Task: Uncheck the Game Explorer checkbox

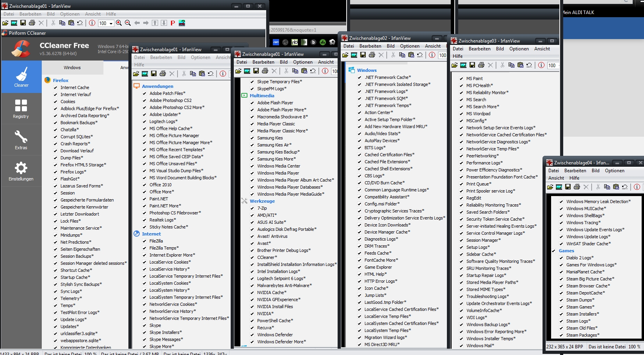Action: click(x=359, y=267)
